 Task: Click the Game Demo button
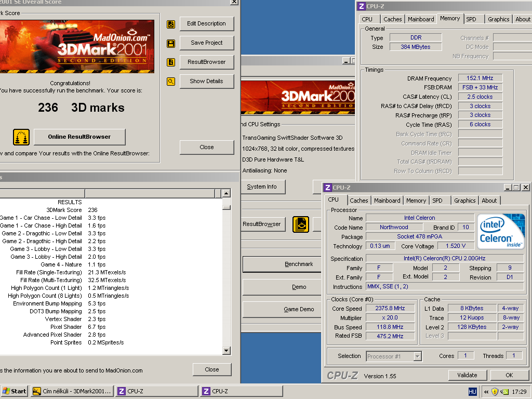282,310
